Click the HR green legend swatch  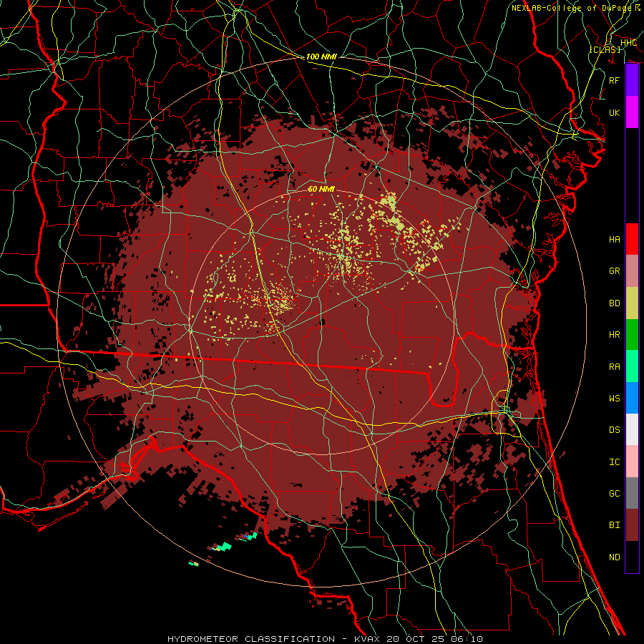632,335
